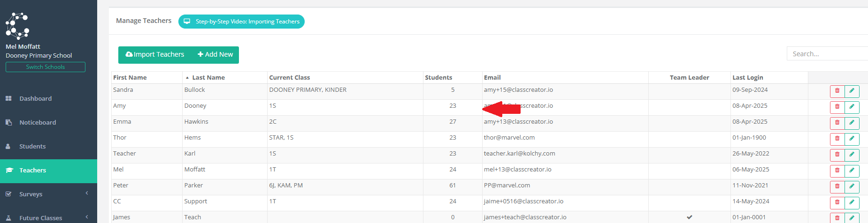This screenshot has width=868, height=223.
Task: Open the Surveys sidebar menu
Action: pyautogui.click(x=48, y=194)
